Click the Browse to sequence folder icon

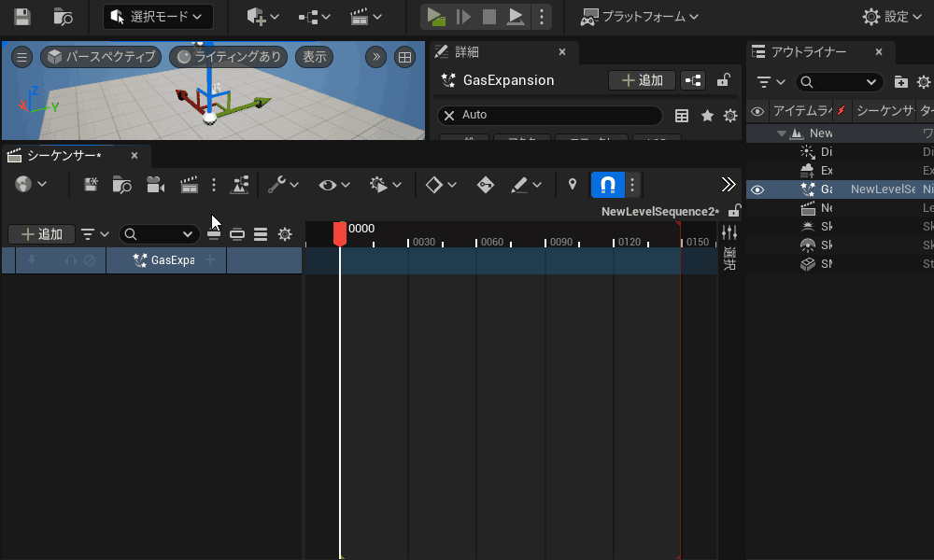click(x=121, y=185)
